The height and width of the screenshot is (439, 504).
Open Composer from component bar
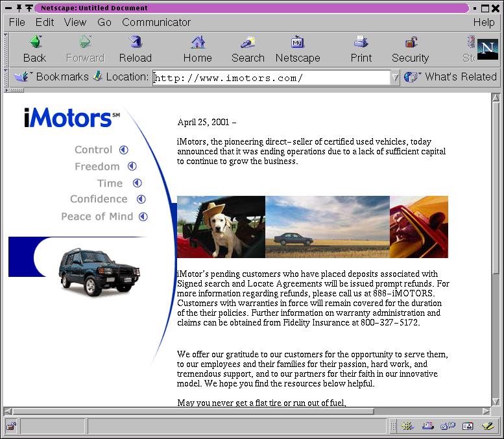[488, 426]
